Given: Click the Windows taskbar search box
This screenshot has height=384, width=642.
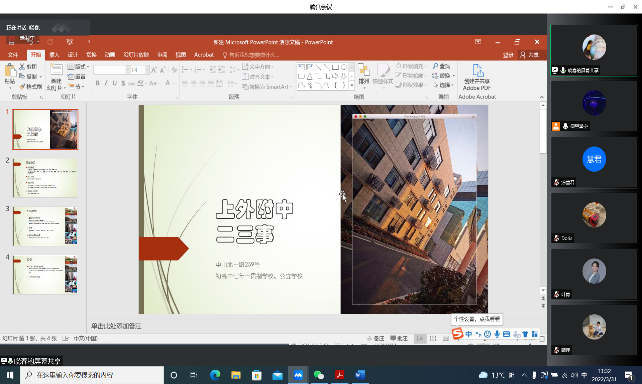Looking at the screenshot, I should [92, 375].
